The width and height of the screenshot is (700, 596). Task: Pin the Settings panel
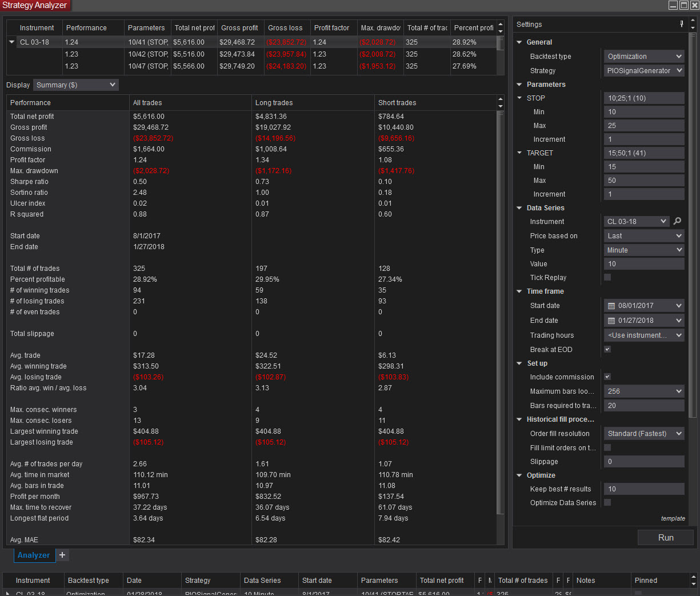(682, 24)
